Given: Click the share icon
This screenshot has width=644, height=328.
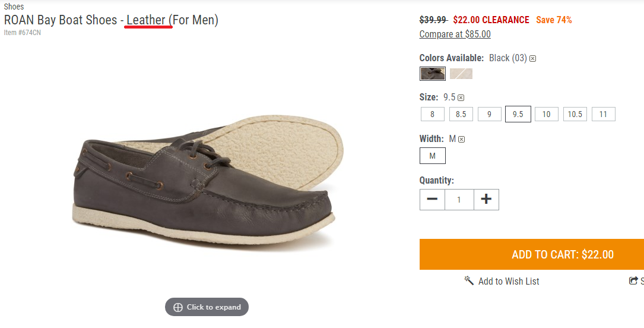Looking at the screenshot, I should [x=633, y=280].
